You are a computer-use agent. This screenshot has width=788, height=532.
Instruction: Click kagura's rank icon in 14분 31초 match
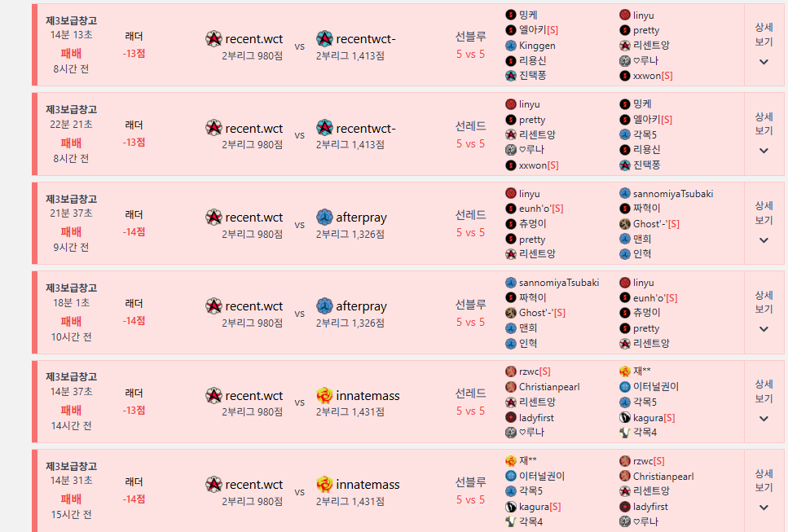[511, 507]
